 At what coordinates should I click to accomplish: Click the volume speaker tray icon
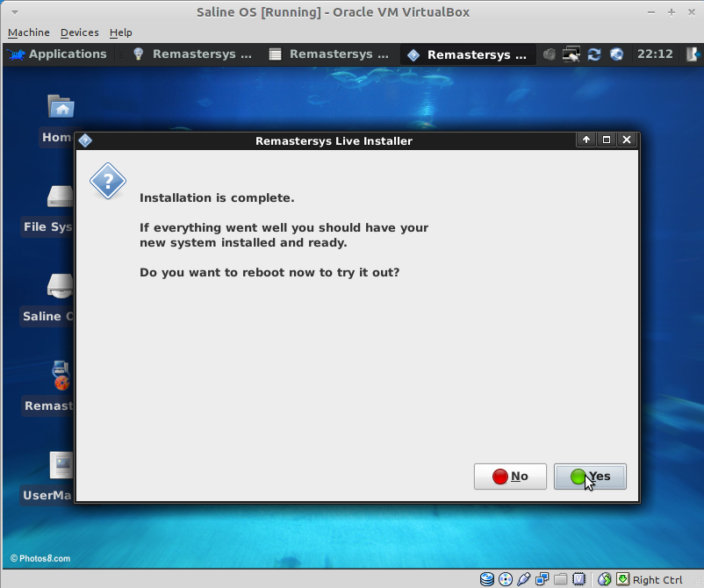coord(550,54)
